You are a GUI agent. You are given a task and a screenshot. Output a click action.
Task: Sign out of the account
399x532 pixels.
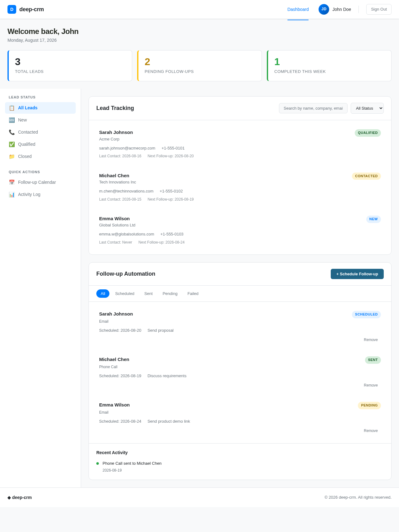tap(379, 9)
